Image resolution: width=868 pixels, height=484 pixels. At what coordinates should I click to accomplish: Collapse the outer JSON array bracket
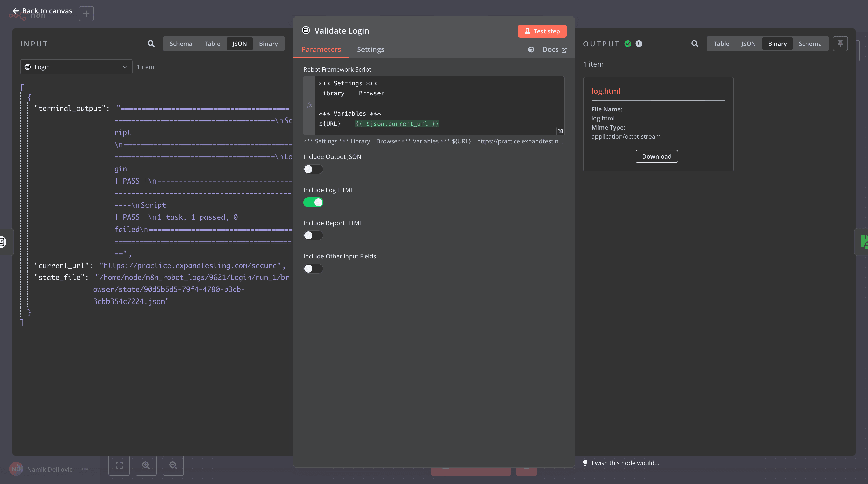click(x=22, y=88)
